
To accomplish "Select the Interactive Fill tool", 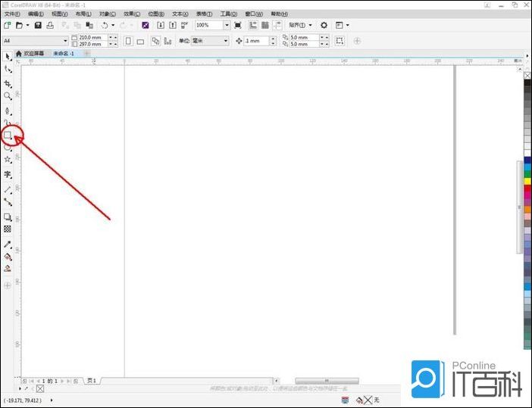I will point(8,257).
